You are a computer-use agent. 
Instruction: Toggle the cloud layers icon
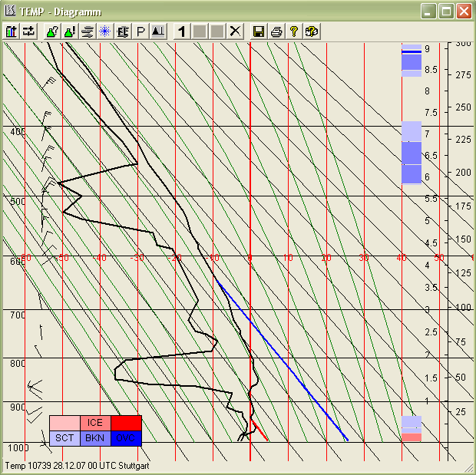point(88,31)
